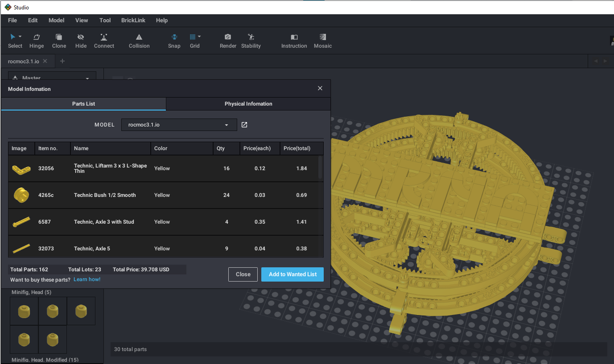Open the Instruction maker
Screen dimensions: 614x364
[x=294, y=41]
